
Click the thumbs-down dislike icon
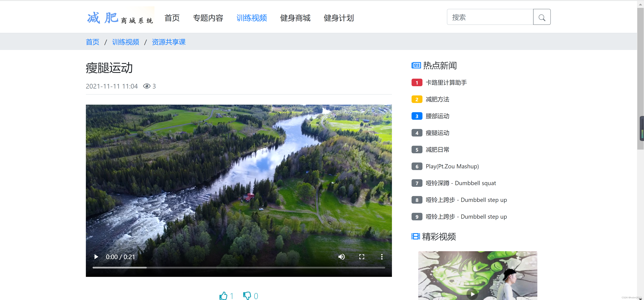click(x=247, y=296)
